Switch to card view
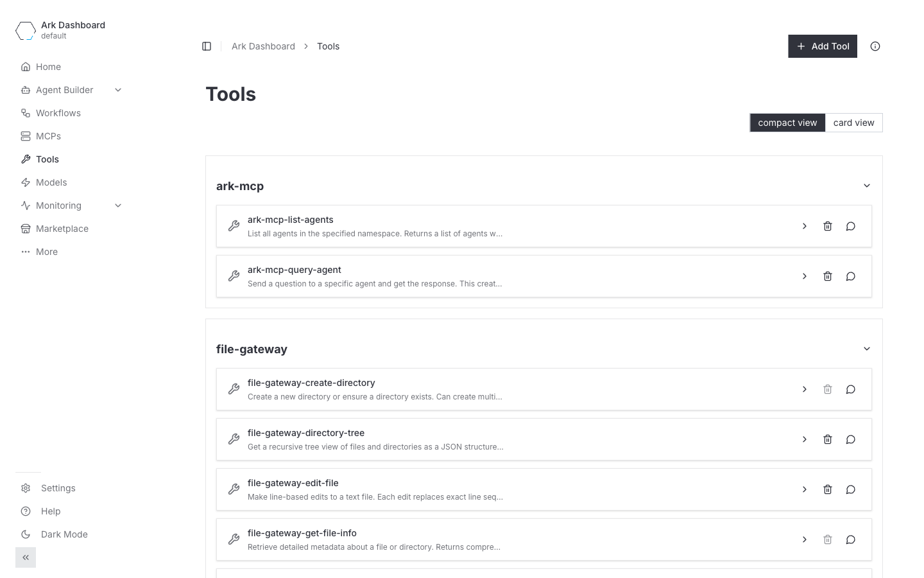 pos(853,123)
